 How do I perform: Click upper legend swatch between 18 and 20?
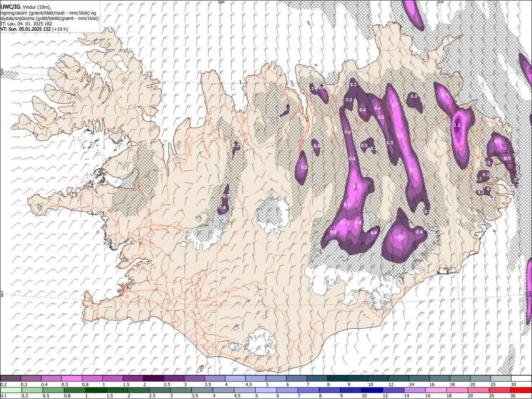(460, 378)
